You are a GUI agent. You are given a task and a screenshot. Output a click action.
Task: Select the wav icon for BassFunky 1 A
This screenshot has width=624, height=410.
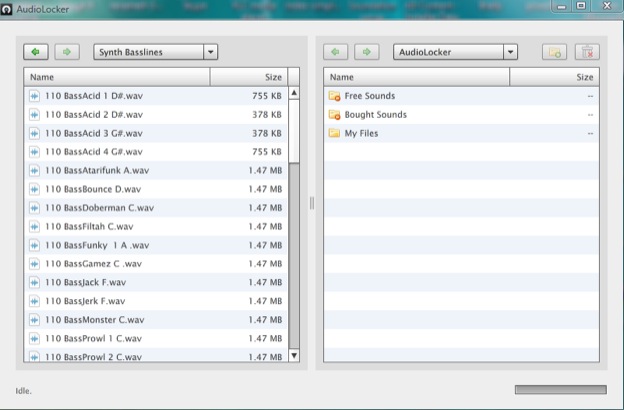35,245
